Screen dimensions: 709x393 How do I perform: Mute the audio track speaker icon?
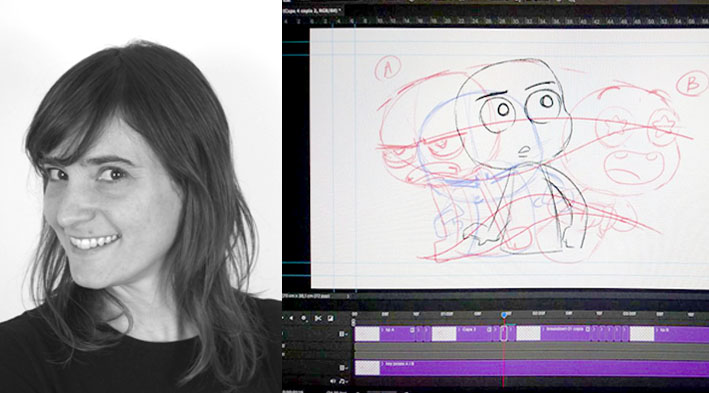point(333,381)
